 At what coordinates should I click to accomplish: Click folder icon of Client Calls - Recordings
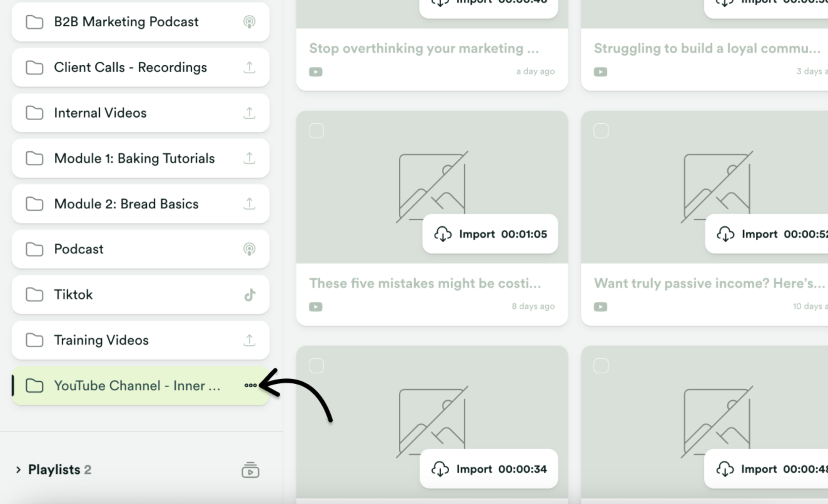(35, 68)
